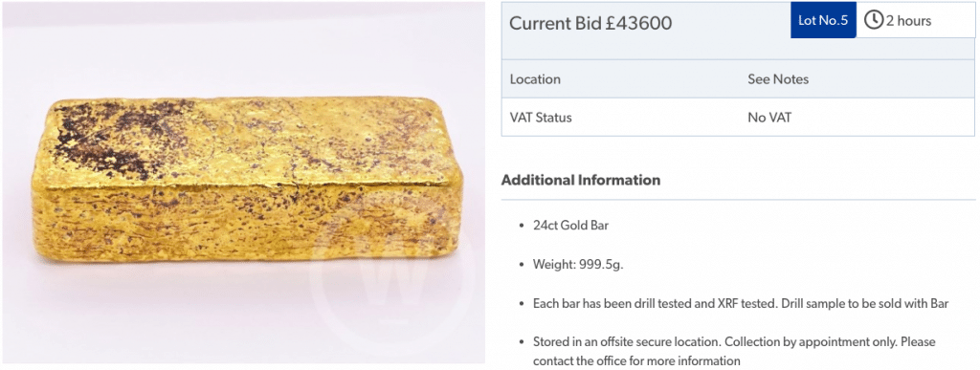
Task: Click the Current Bid header panel
Action: (x=738, y=31)
